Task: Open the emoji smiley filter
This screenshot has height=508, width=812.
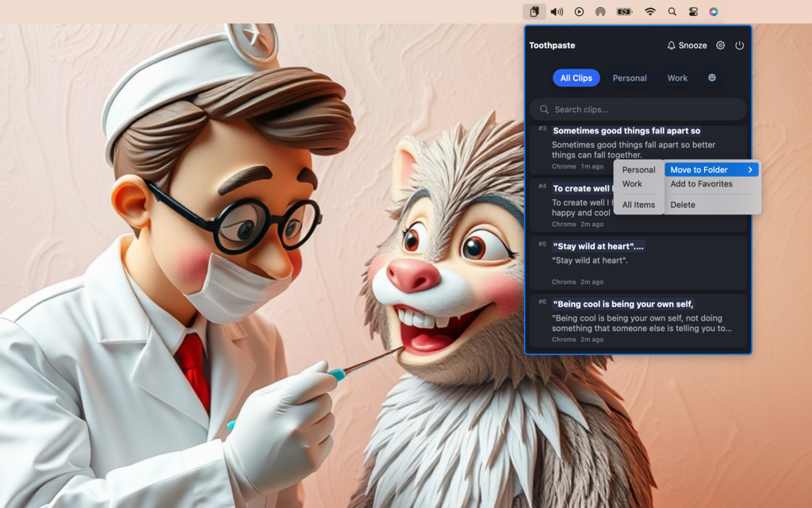Action: [711, 78]
